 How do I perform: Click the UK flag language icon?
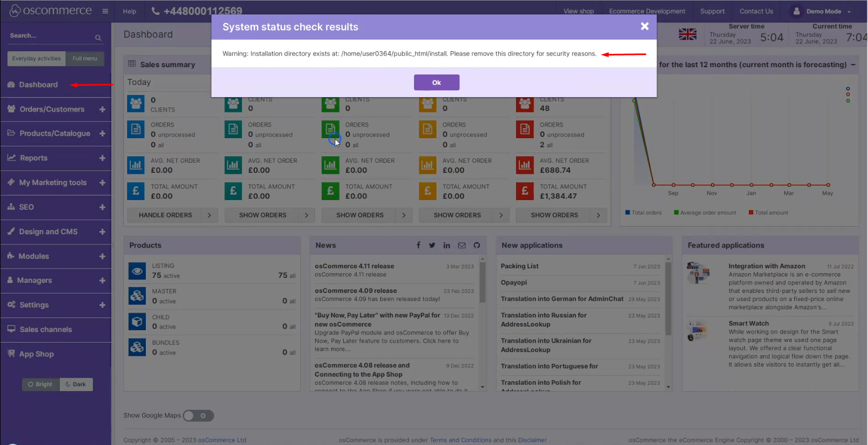click(687, 35)
